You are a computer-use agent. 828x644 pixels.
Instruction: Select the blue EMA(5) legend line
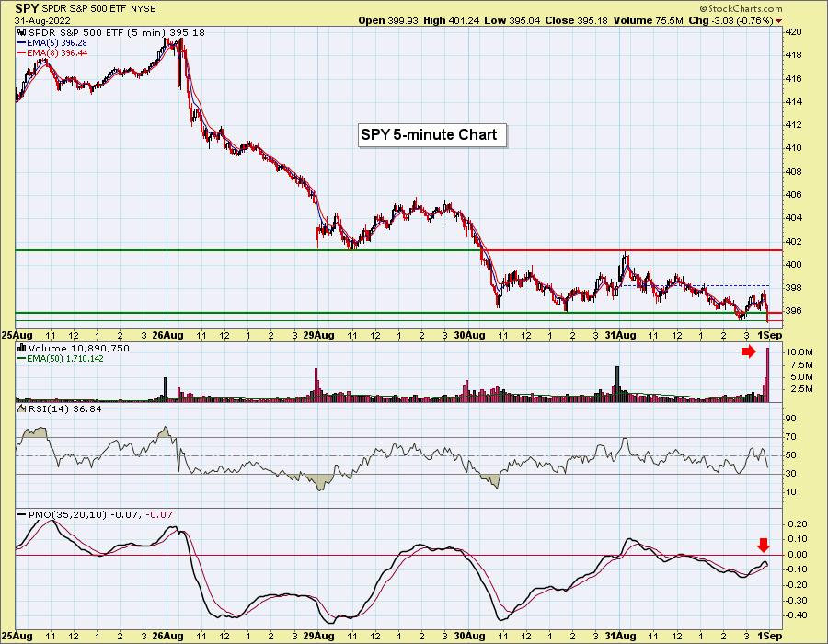(22, 42)
